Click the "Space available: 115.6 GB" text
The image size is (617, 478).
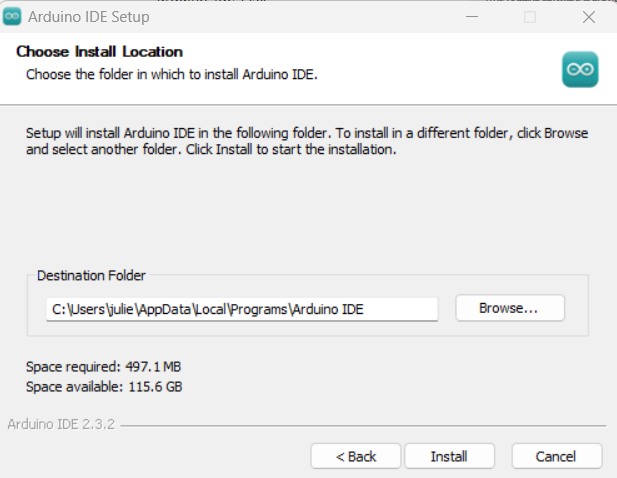[x=104, y=386]
